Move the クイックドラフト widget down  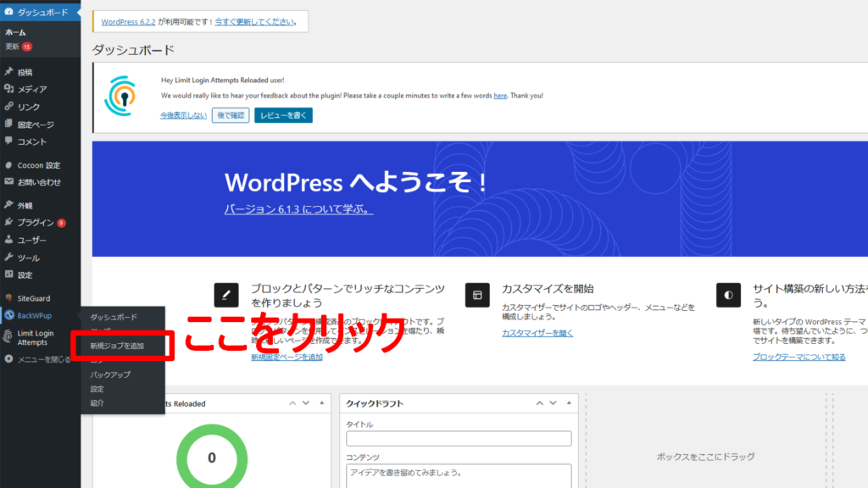point(553,403)
